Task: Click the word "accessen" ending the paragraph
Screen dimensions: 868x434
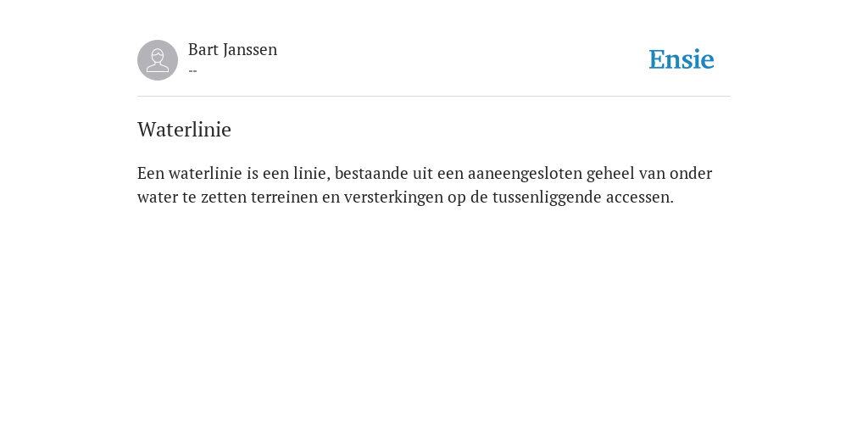Action: click(x=637, y=198)
